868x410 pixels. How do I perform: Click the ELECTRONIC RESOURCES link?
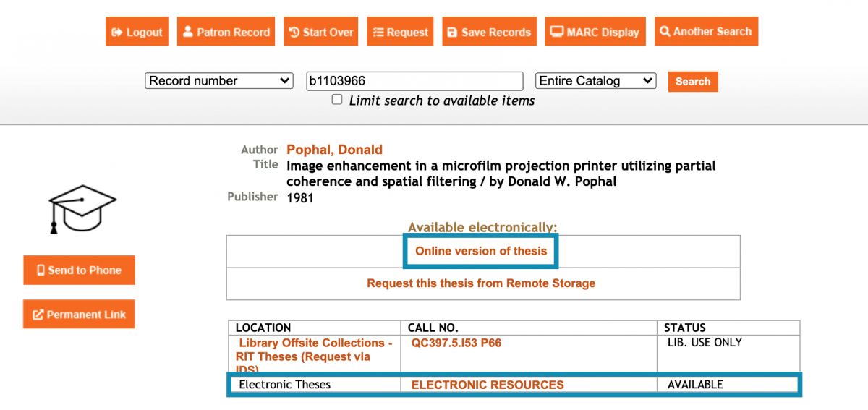tap(487, 385)
